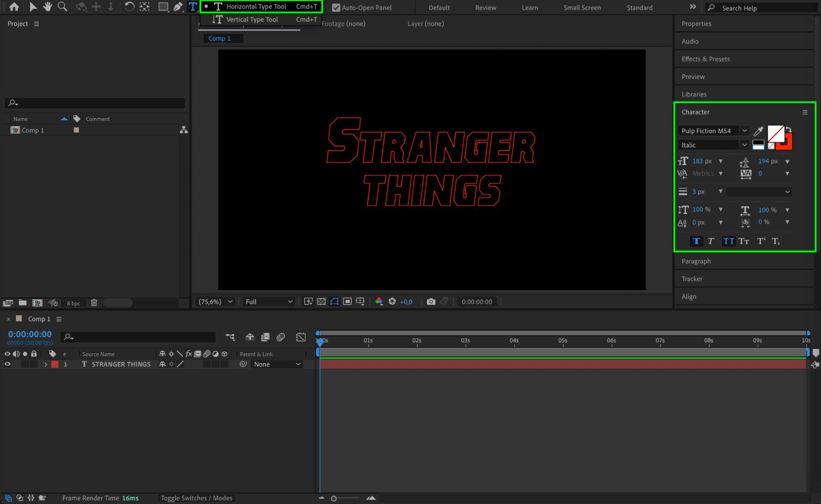Select the Pen tool
The image size is (821, 504).
(178, 7)
